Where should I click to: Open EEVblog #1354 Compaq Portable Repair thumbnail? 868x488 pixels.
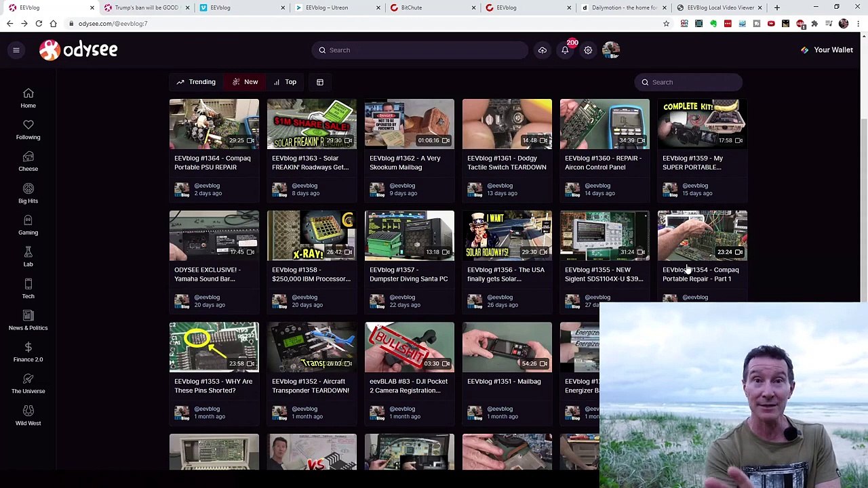[703, 236]
